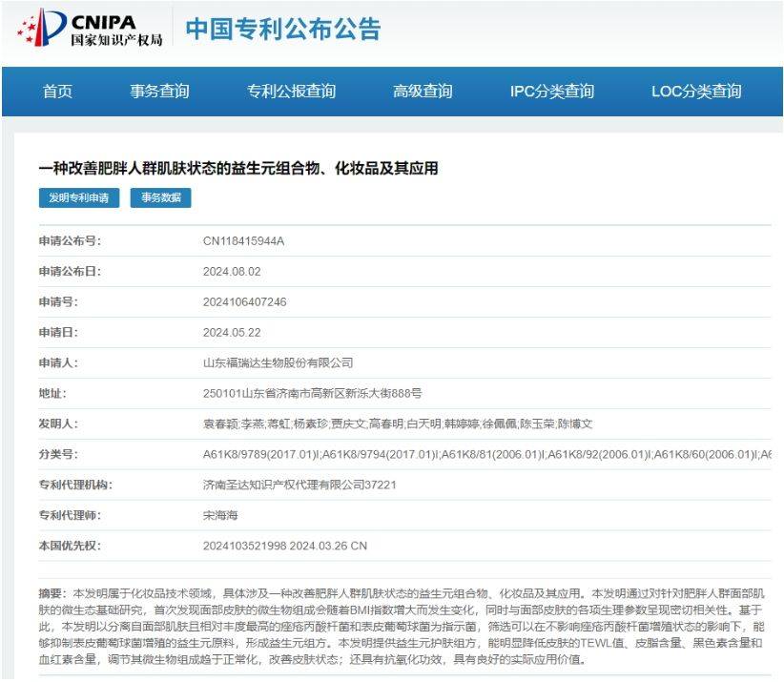This screenshot has height=682, width=784.
Task: Click the 地址 field label
Action: (52, 394)
